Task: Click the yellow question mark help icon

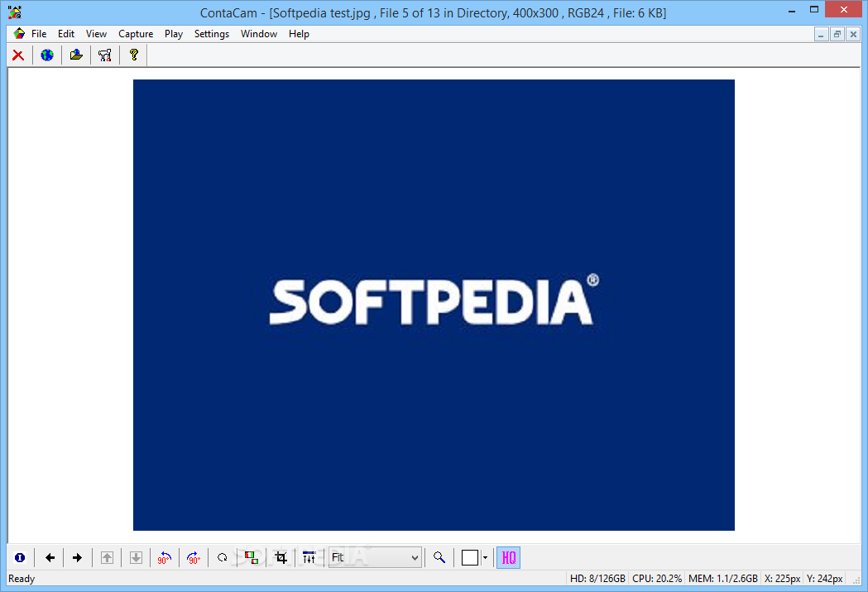Action: [x=134, y=55]
